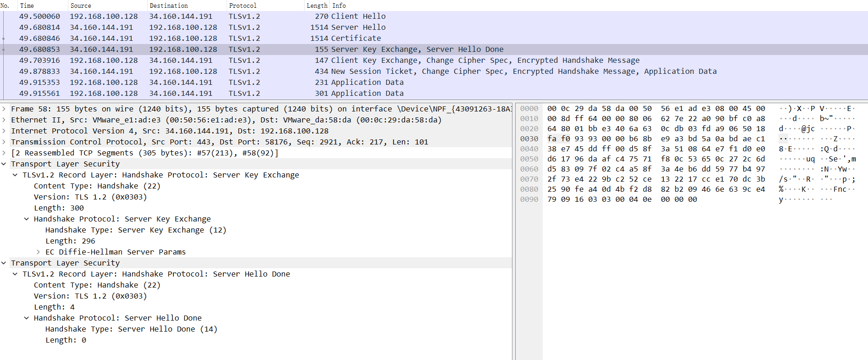Select the Client Hello packet row
The width and height of the screenshot is (868, 360).
[x=434, y=17]
